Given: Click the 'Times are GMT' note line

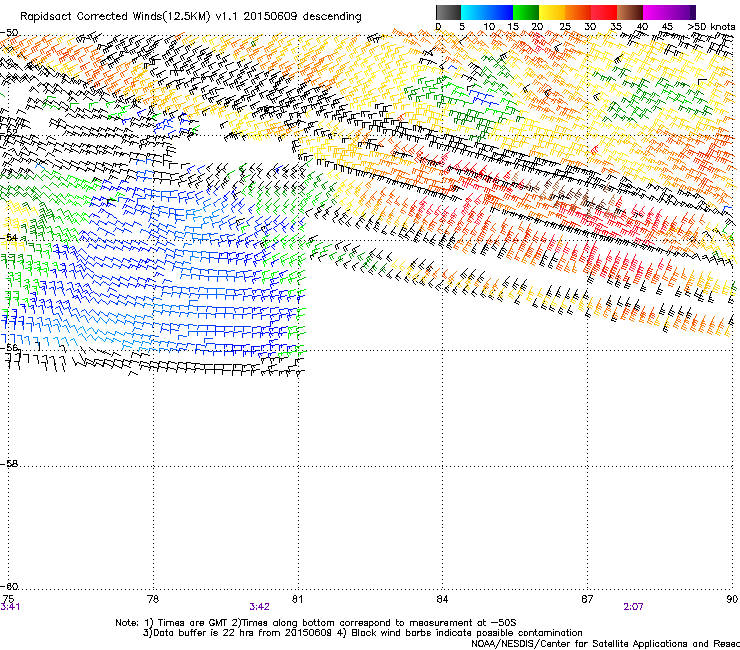Looking at the screenshot, I should pos(316,623).
